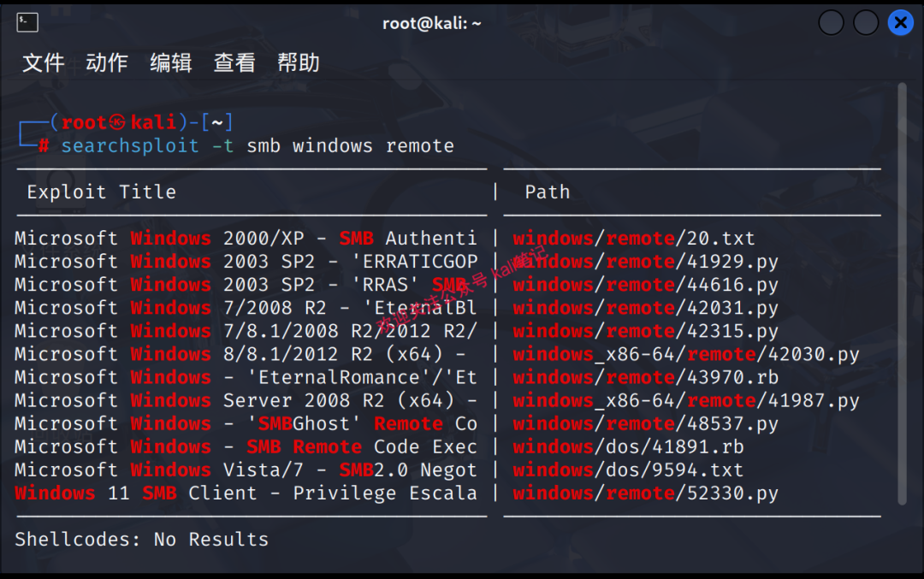Open the 帮助 menu
Image resolution: width=924 pixels, height=579 pixels.
[x=299, y=62]
